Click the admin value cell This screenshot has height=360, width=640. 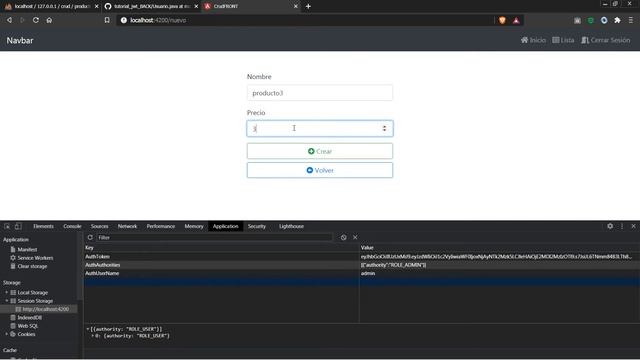499,273
